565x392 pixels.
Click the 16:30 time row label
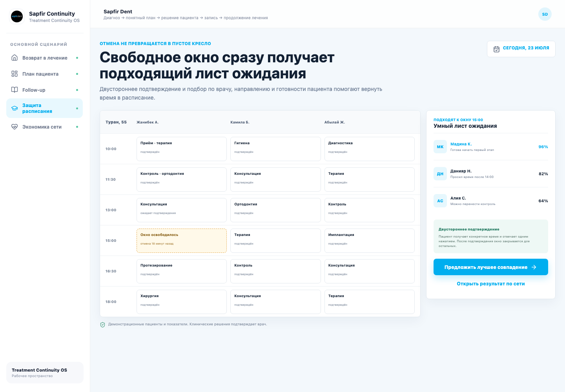(111, 271)
